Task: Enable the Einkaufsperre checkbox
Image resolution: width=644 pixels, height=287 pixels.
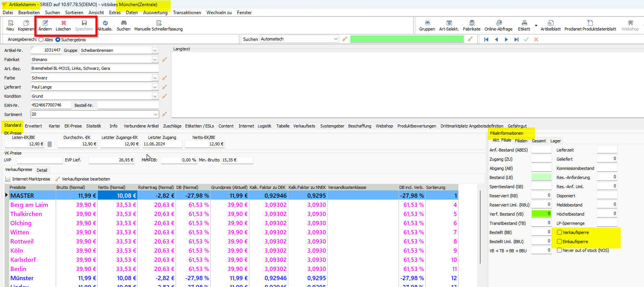Action: point(560,242)
